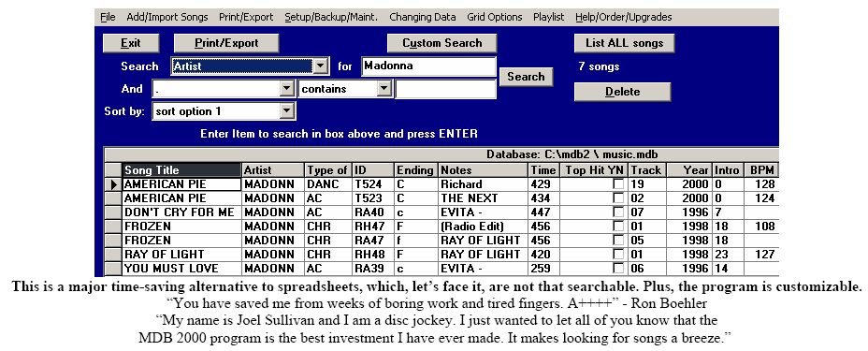Open the And field dropdown arrow
868x351 pixels.
(285, 89)
